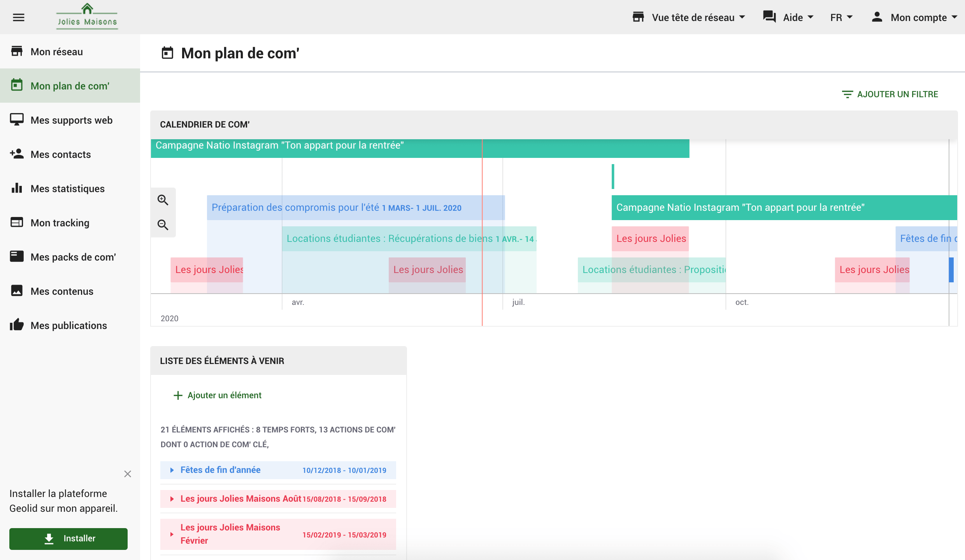
Task: Open the hamburger navigation menu
Action: coord(18,17)
